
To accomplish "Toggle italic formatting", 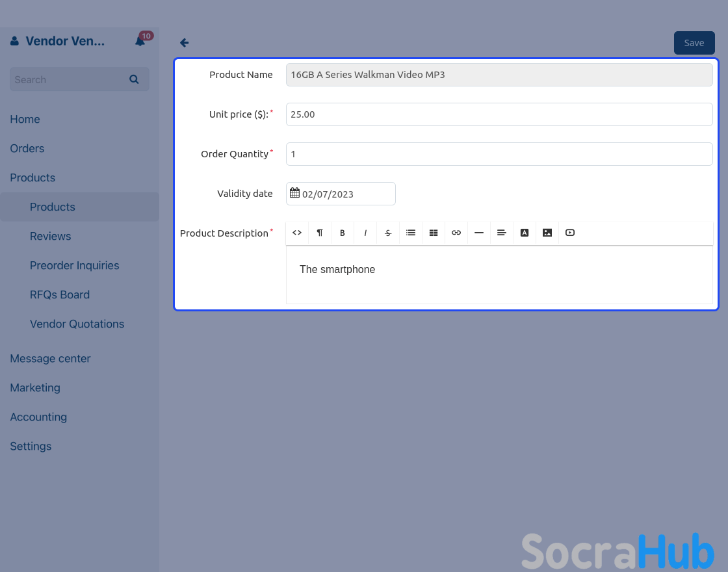I will tap(365, 233).
